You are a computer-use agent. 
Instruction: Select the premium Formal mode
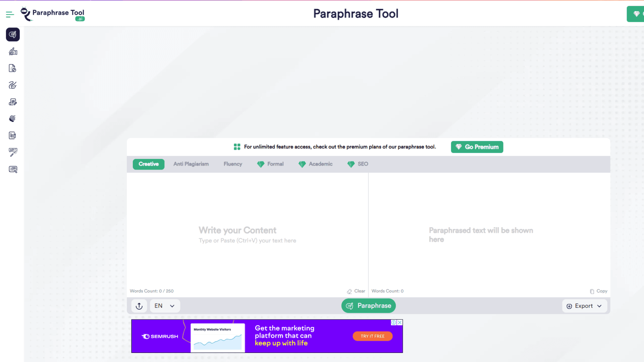tap(276, 164)
